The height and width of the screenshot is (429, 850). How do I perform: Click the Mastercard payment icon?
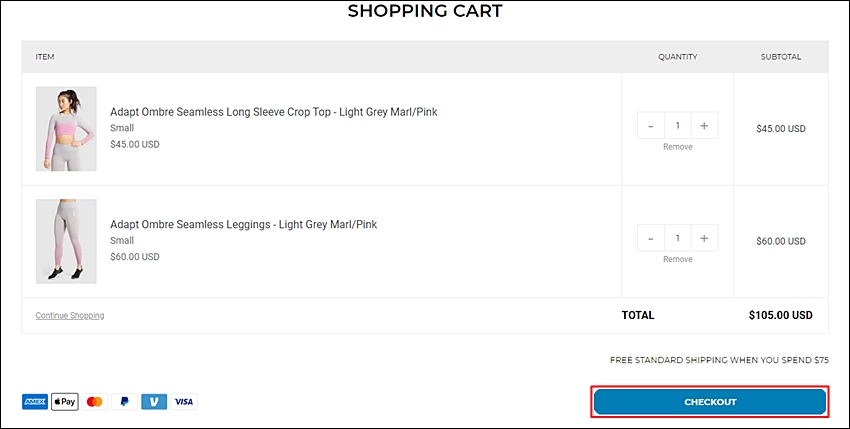(x=95, y=402)
